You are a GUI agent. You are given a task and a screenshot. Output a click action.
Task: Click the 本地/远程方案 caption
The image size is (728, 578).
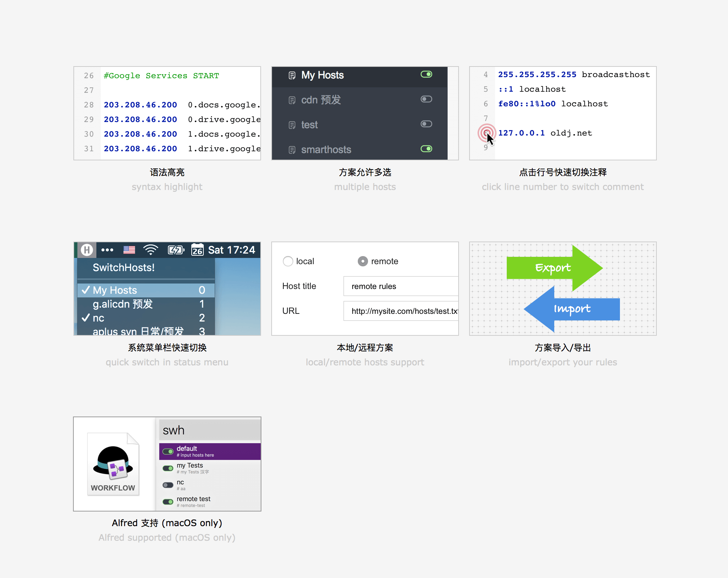(365, 347)
